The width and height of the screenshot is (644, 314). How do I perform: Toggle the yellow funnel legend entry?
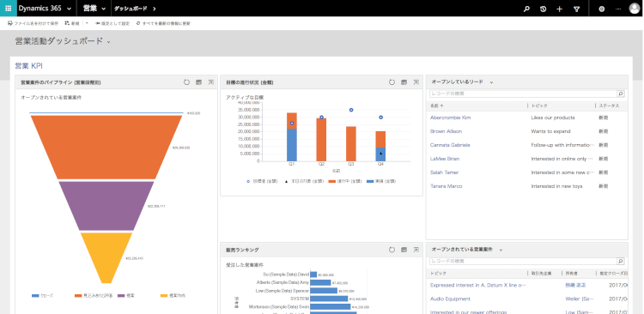click(x=173, y=295)
